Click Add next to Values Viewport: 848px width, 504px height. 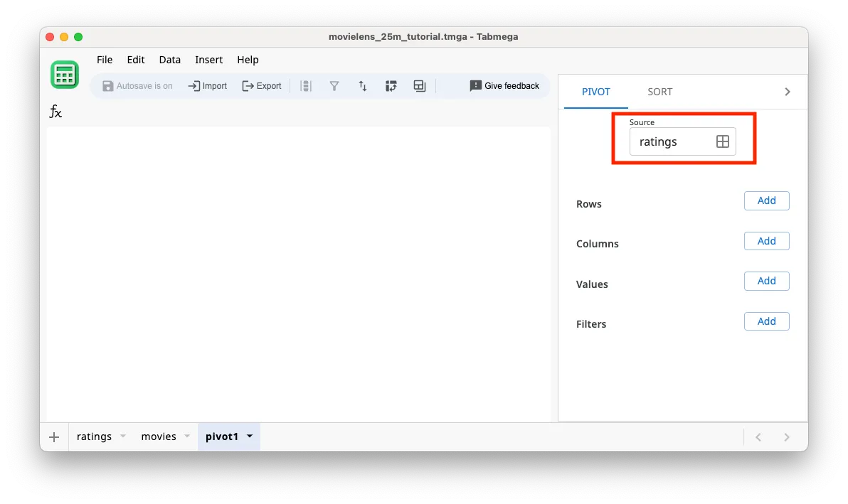pyautogui.click(x=766, y=281)
